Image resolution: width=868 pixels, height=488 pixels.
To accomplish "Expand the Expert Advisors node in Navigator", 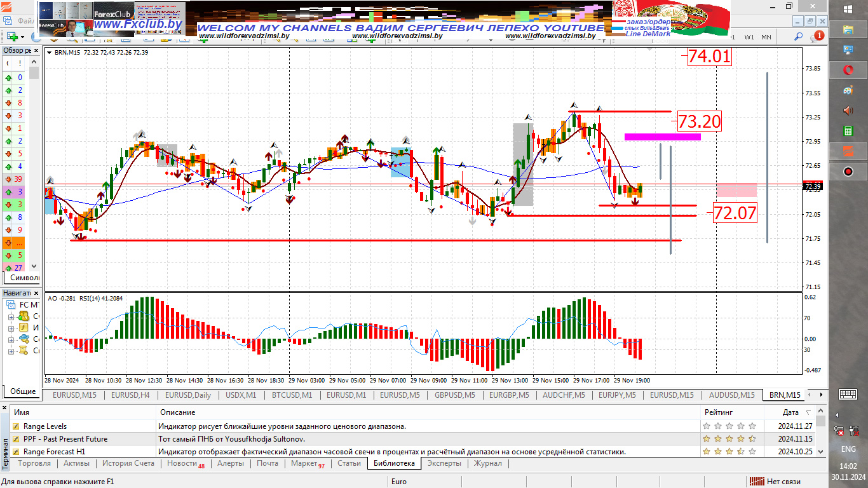I will [x=11, y=339].
